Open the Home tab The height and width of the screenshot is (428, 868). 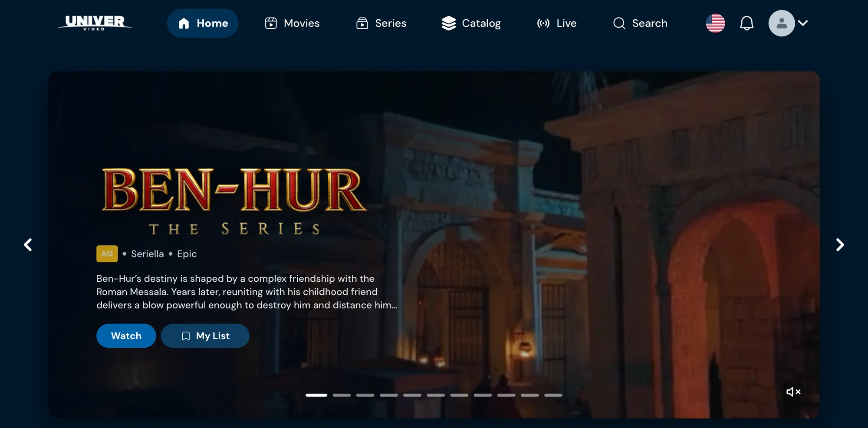[203, 23]
